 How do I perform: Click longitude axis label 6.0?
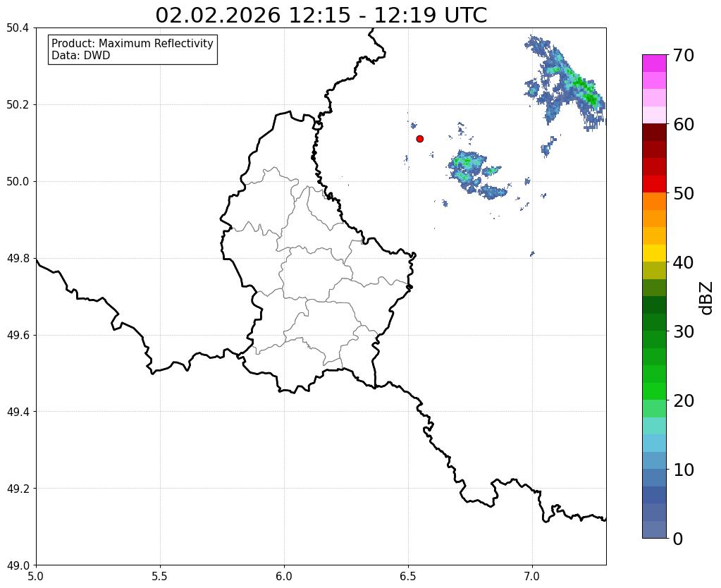[284, 577]
